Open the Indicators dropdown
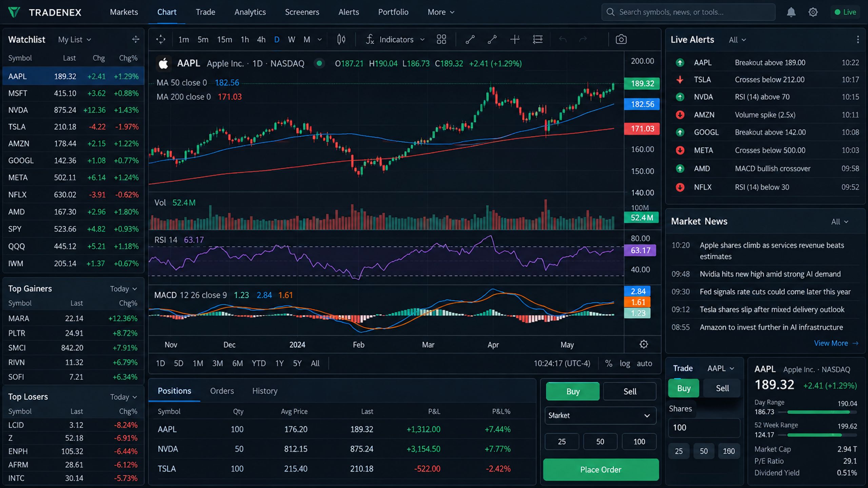Screen dimensions: 868x488 (x=395, y=40)
